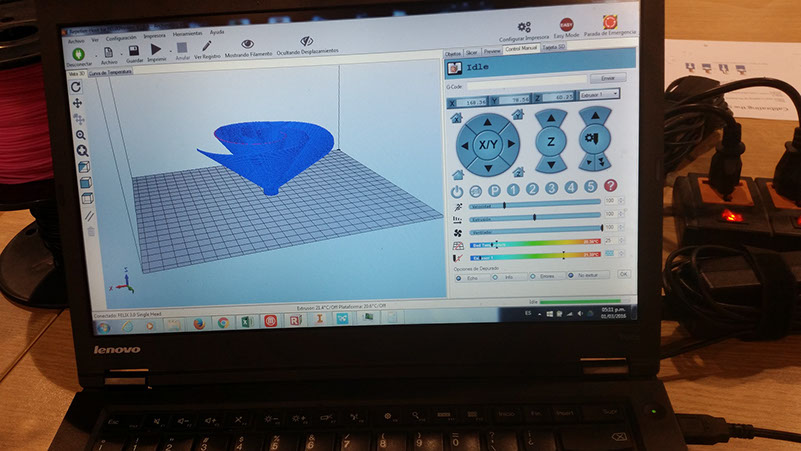Retract filament with extruder up arrow
Viewport: 801px width, 451px height.
click(x=595, y=117)
